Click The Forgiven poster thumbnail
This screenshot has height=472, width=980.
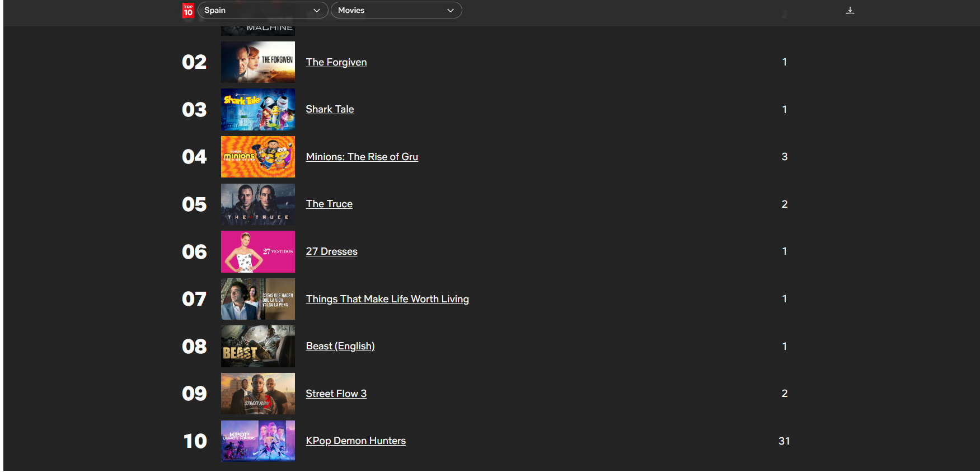coord(257,62)
